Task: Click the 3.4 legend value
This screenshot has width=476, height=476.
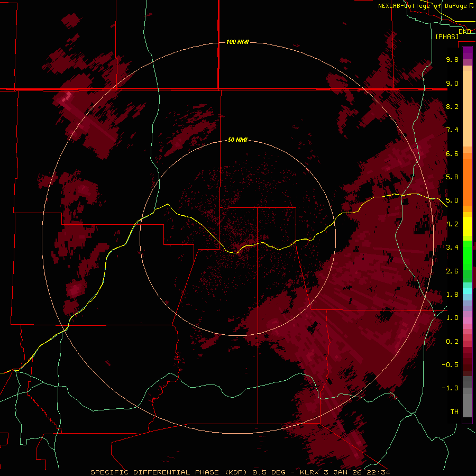Action: tap(452, 248)
